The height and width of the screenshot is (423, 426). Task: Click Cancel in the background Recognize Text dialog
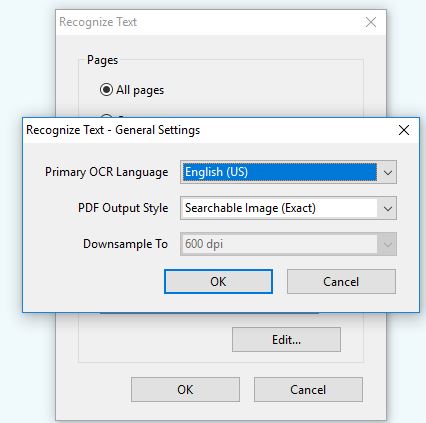click(x=308, y=390)
